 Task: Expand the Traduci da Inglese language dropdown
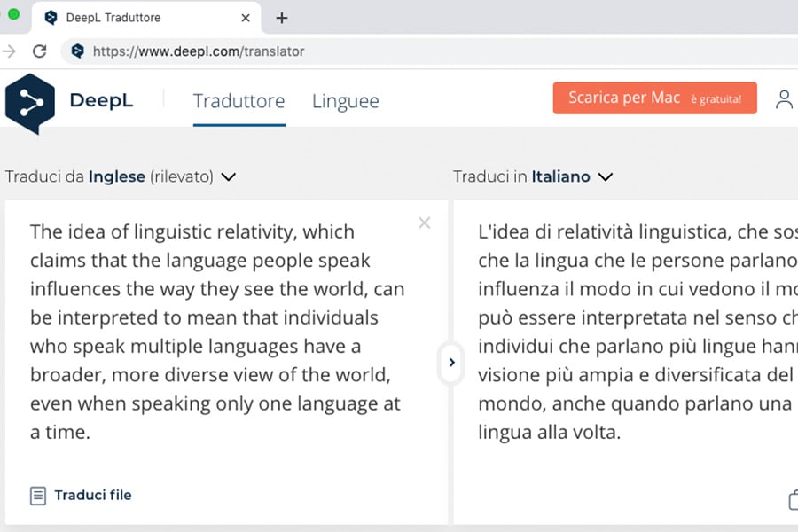[x=228, y=176]
